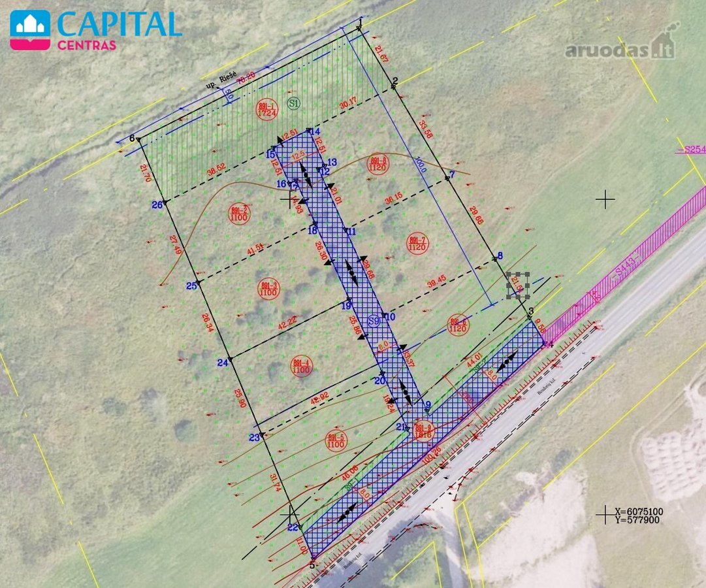Select boundary point number 25
This screenshot has width=706, height=588.
[192, 286]
